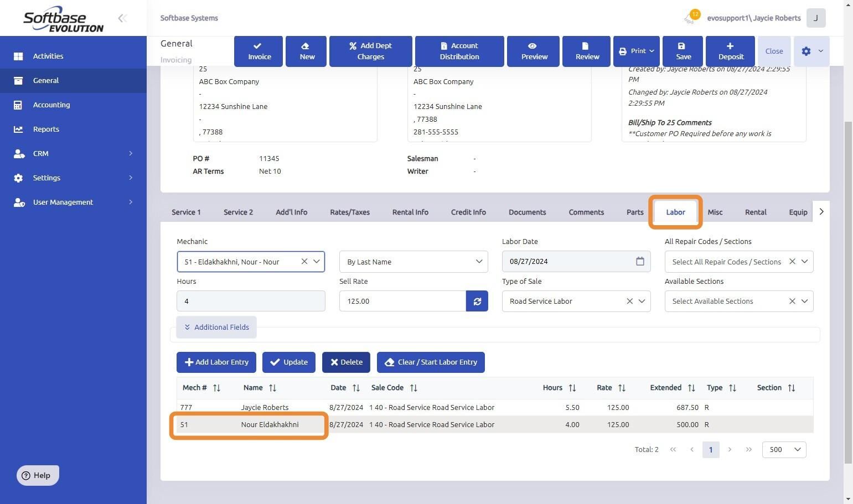The height and width of the screenshot is (504, 853).
Task: Expand the CRM sidebar menu
Action: coord(73,153)
